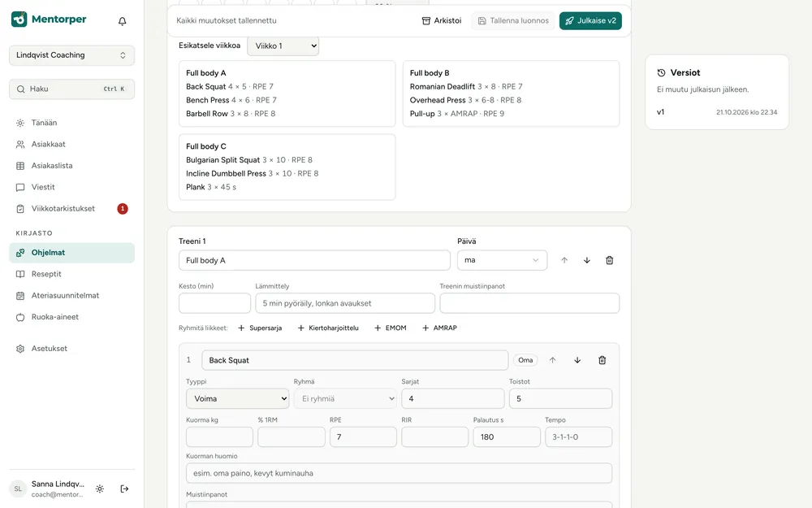Viewport: 812px width, 508px height.
Task: Open Viestit messages
Action: point(72,187)
